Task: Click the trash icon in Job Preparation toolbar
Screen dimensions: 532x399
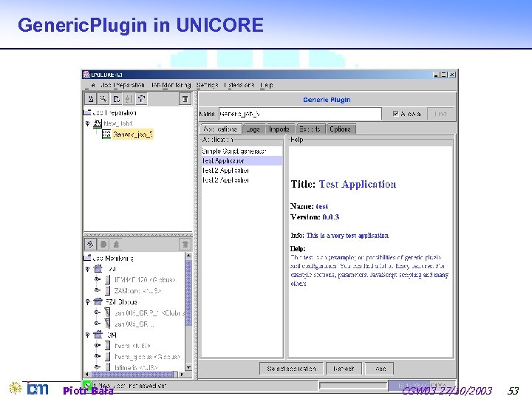Action: click(x=185, y=99)
